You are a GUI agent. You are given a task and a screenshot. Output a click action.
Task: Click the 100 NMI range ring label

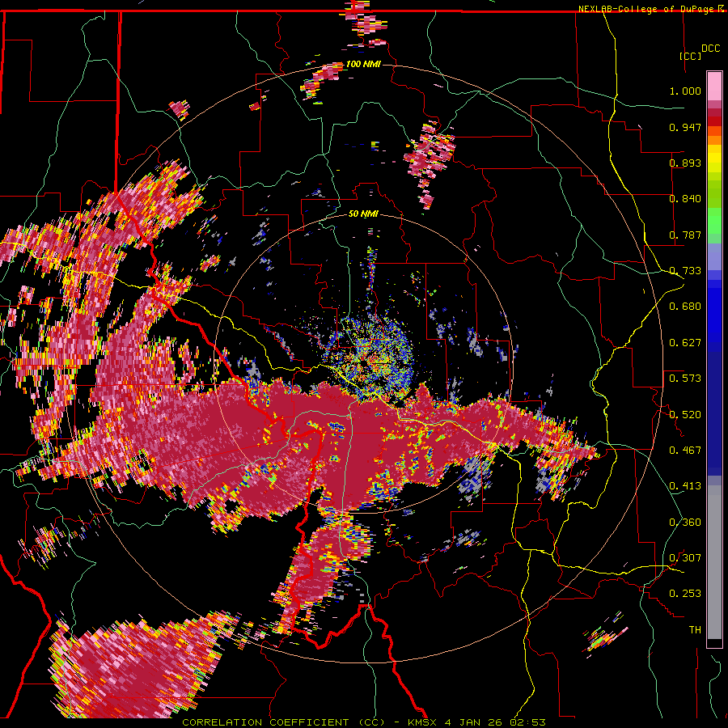[x=363, y=64]
